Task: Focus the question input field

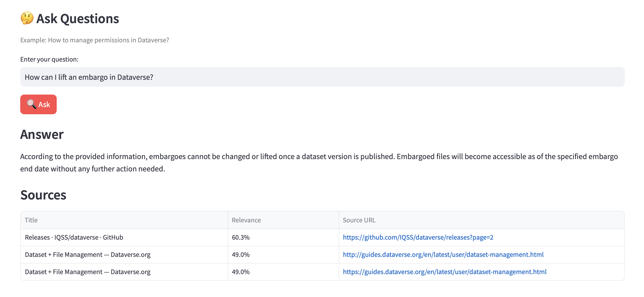Action: pyautogui.click(x=322, y=77)
